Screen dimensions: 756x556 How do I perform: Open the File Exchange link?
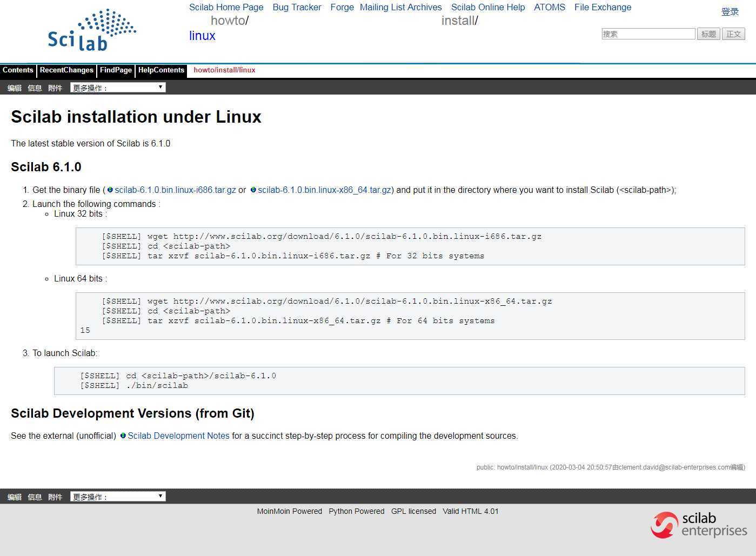tap(603, 8)
